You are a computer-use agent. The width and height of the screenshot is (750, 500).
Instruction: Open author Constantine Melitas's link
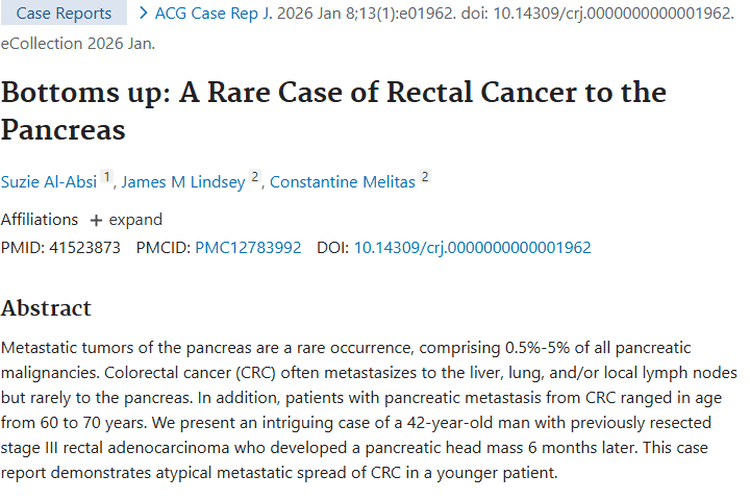(343, 182)
